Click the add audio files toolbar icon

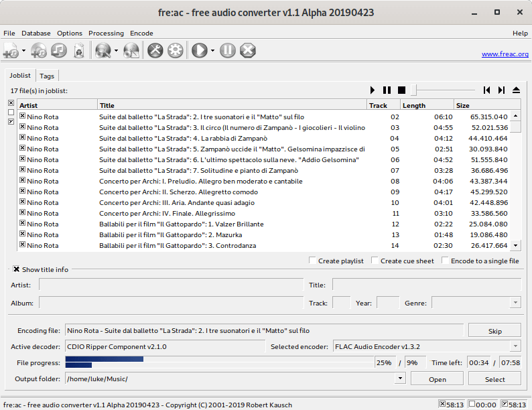[11, 50]
